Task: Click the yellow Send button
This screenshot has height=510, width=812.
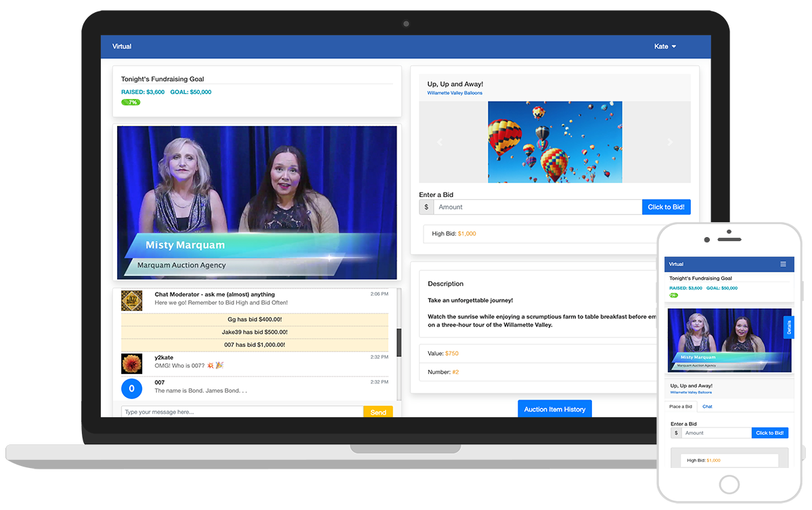Action: (378, 412)
